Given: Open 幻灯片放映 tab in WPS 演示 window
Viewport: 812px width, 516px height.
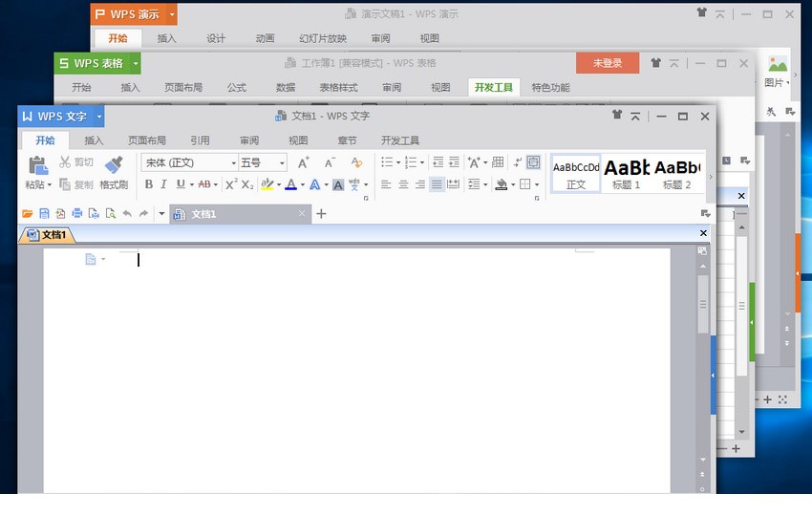Looking at the screenshot, I should (323, 38).
